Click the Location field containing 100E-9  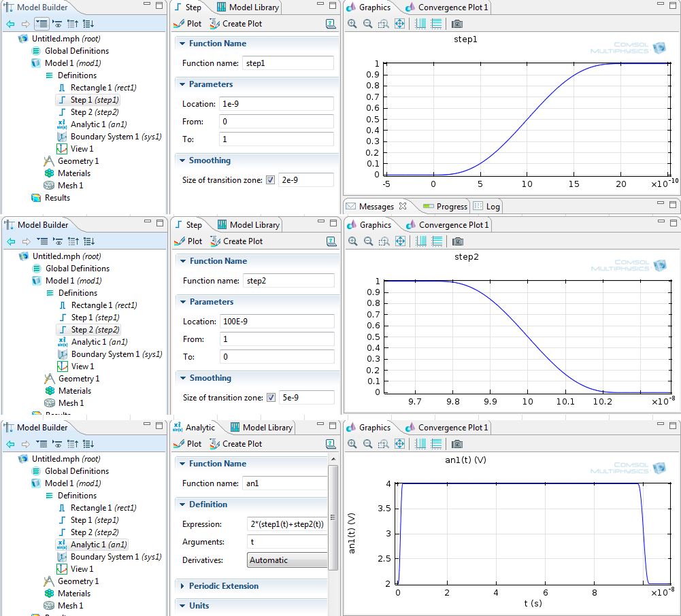click(x=277, y=322)
